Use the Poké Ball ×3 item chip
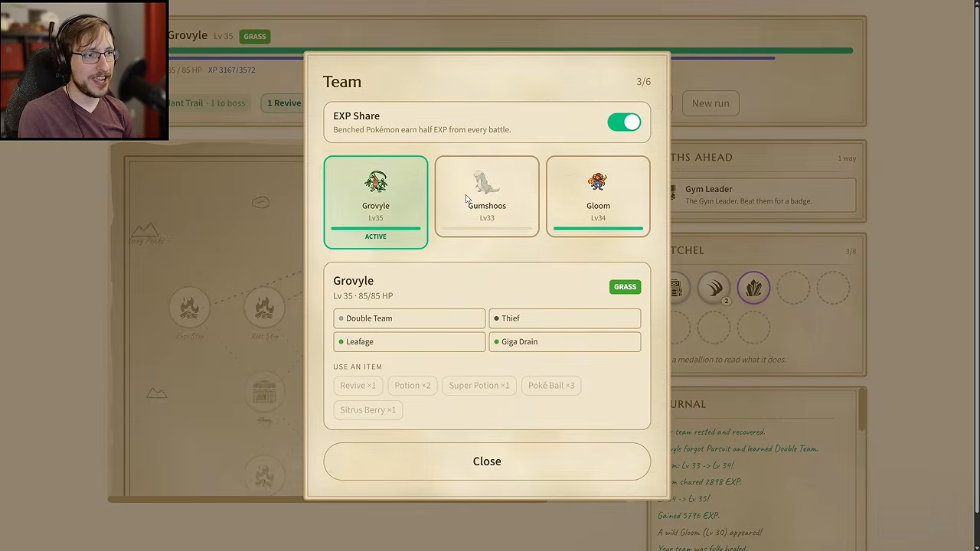This screenshot has height=551, width=980. [551, 386]
